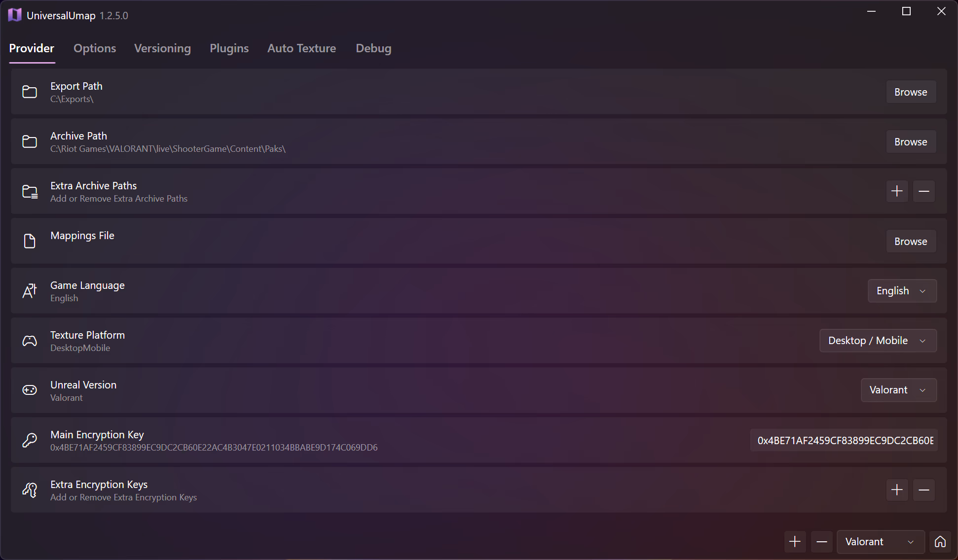Open the bottom Valorant profile dropdown
The image size is (958, 560).
point(881,542)
